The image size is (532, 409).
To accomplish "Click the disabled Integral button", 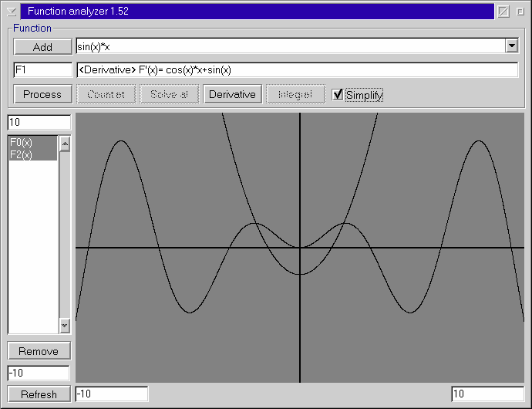I will point(295,94).
